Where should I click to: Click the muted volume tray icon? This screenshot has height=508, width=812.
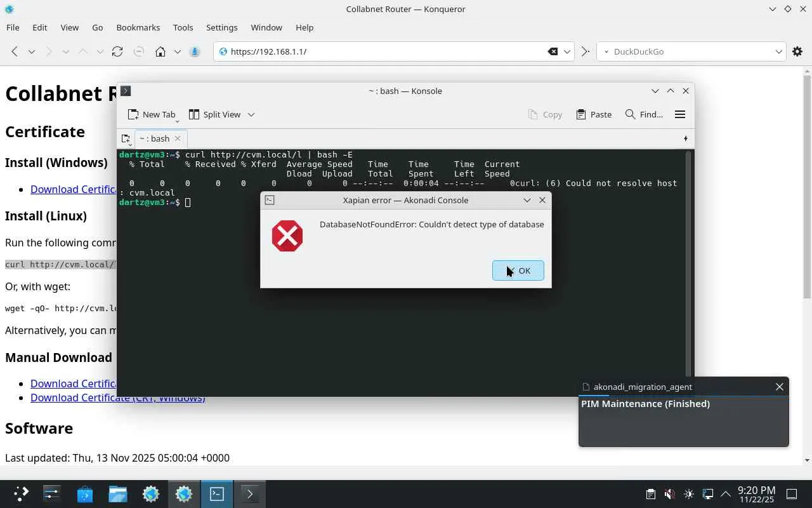(x=669, y=494)
